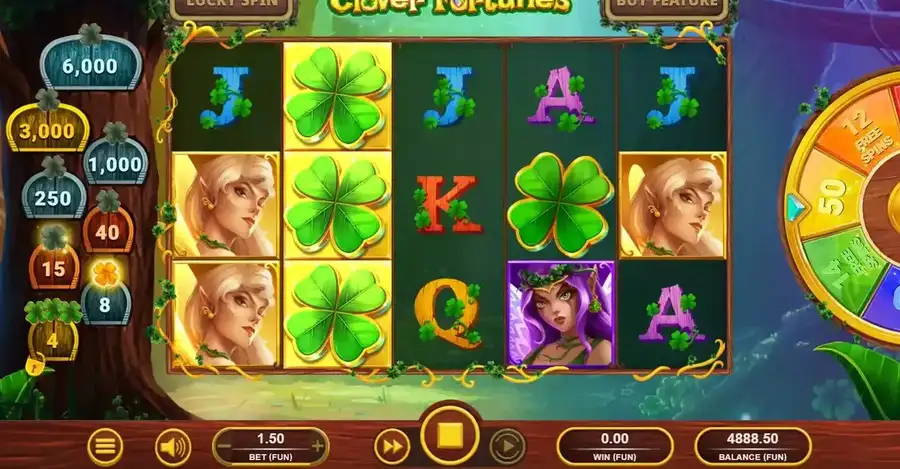The image size is (900, 469).
Task: Increase the bet with plus button
Action: pos(317,446)
